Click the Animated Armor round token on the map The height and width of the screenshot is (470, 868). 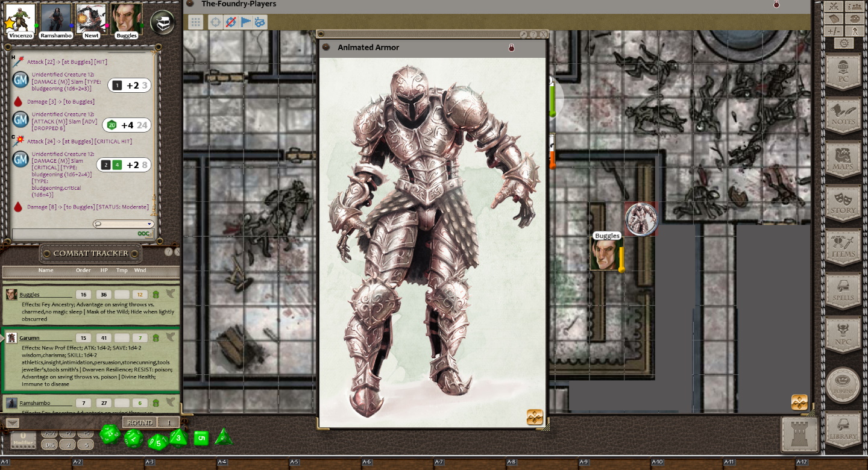[x=641, y=219]
